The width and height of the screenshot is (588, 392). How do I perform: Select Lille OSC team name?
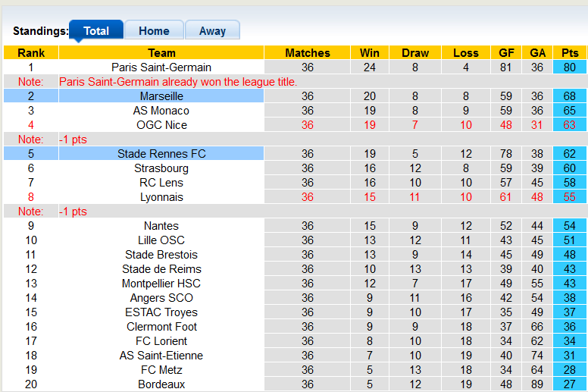point(161,240)
